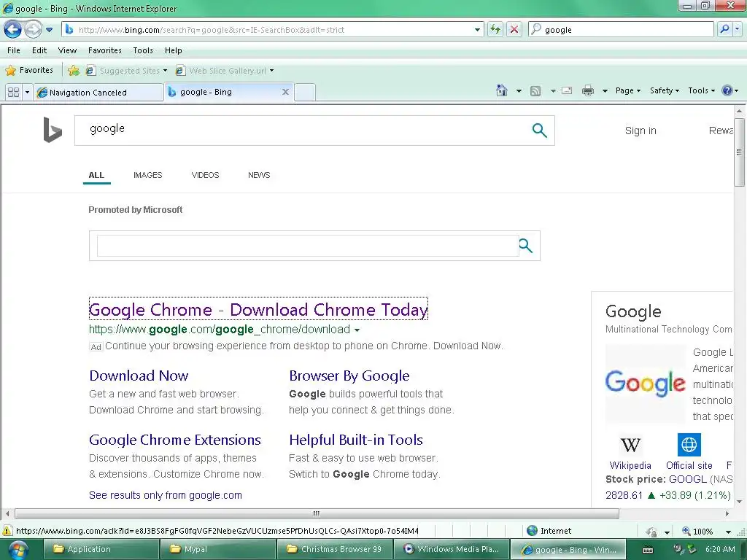Click the Official site globe icon
Viewport: 747px width, 560px height.
[x=689, y=445]
